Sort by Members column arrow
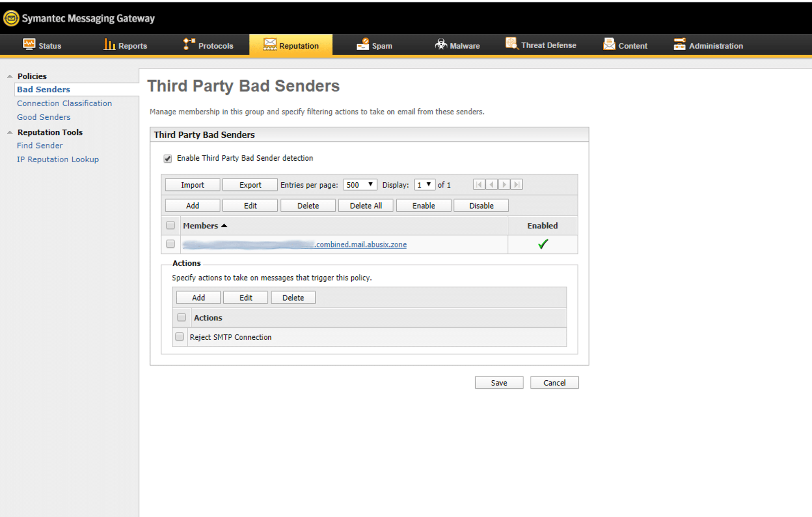Screen dimensions: 812x517 224,226
